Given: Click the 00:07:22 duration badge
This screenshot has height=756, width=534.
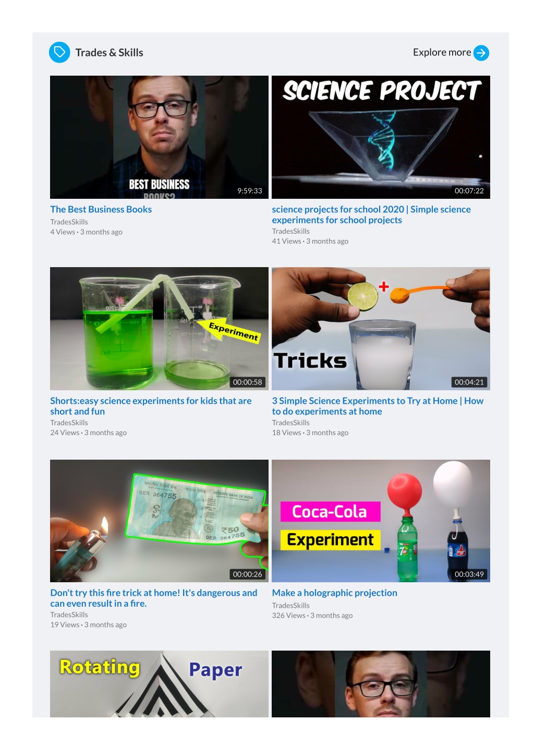Looking at the screenshot, I should [x=469, y=190].
